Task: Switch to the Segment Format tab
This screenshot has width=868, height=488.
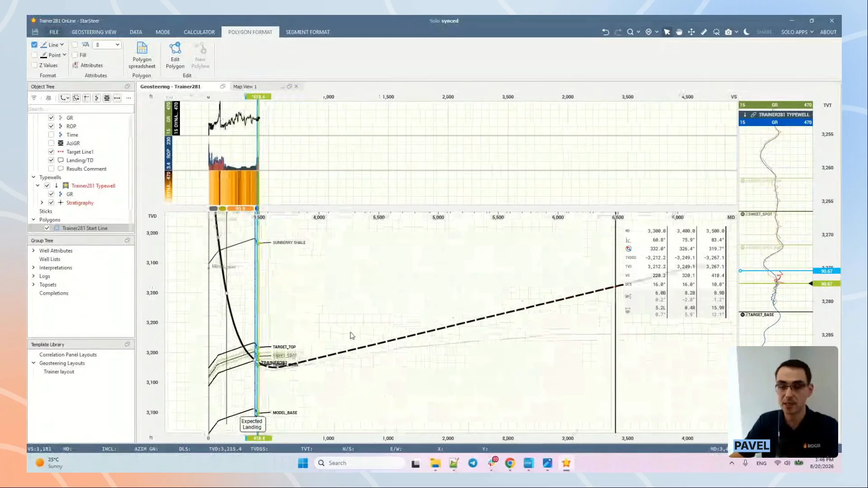Action: click(307, 32)
